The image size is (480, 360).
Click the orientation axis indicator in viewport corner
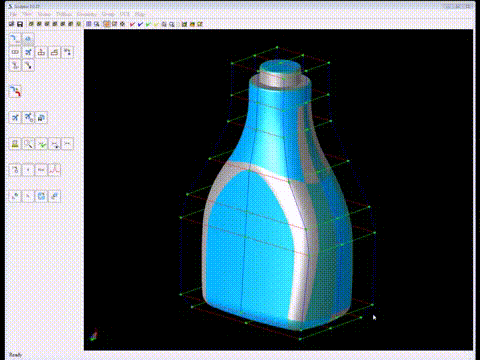(x=94, y=334)
